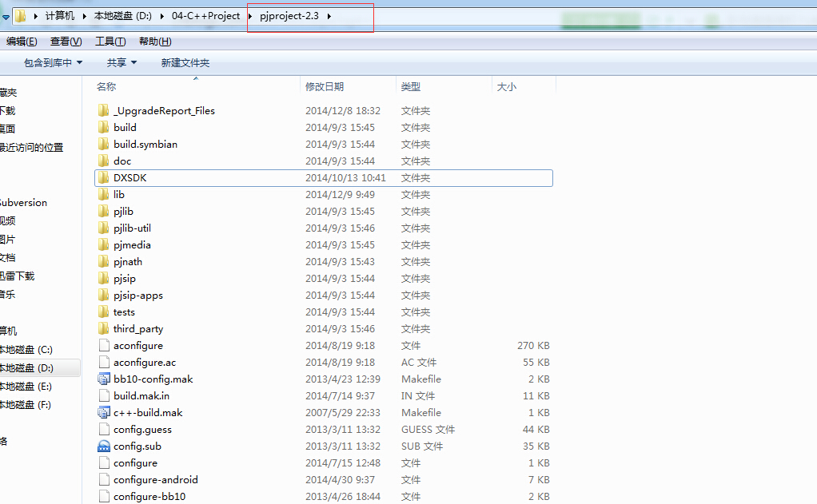The width and height of the screenshot is (817, 504).
Task: Select the pjnath folder icon
Action: [104, 261]
